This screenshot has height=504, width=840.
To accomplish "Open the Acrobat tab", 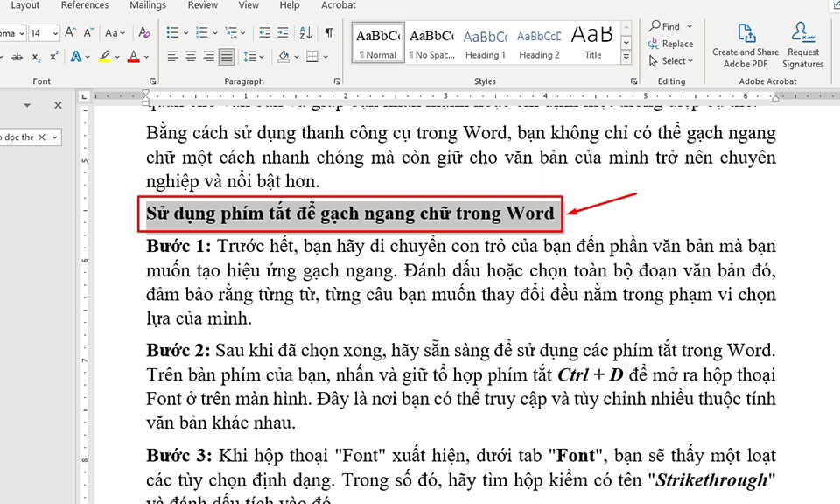I will (338, 5).
